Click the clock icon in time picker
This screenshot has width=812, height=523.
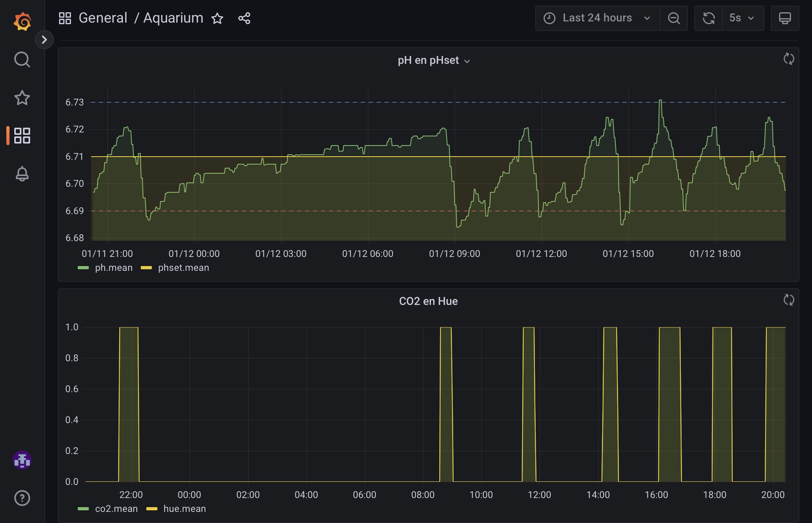[550, 18]
